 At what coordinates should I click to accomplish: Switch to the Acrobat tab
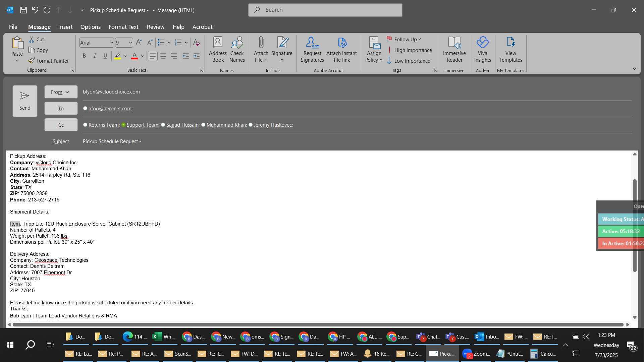pyautogui.click(x=202, y=27)
